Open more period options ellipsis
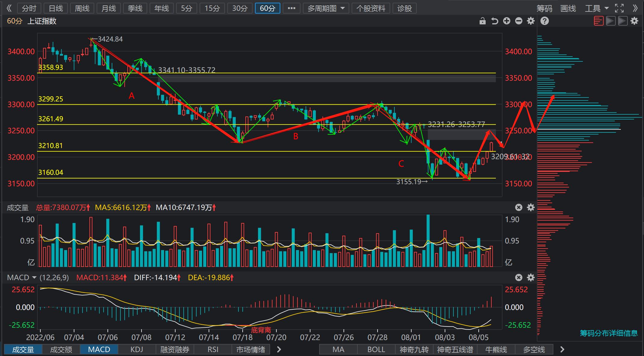Image resolution: width=644 pixels, height=356 pixels. click(291, 8)
